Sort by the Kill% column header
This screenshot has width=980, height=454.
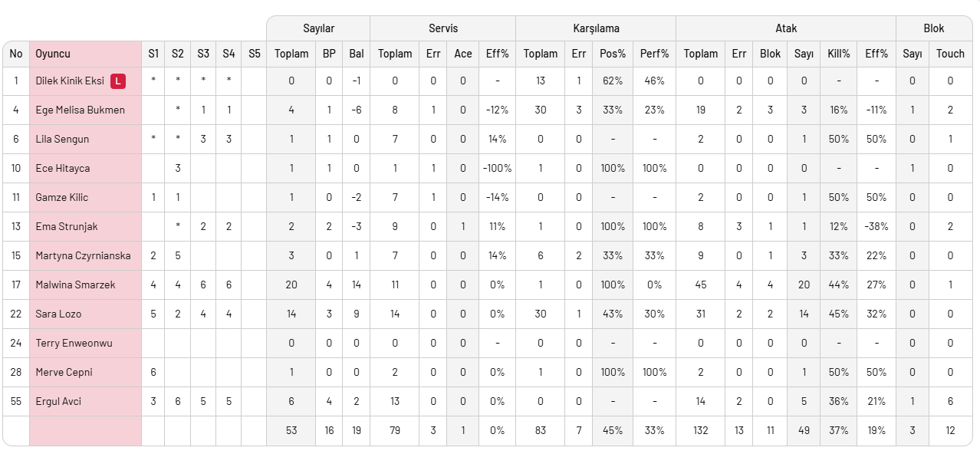click(839, 54)
